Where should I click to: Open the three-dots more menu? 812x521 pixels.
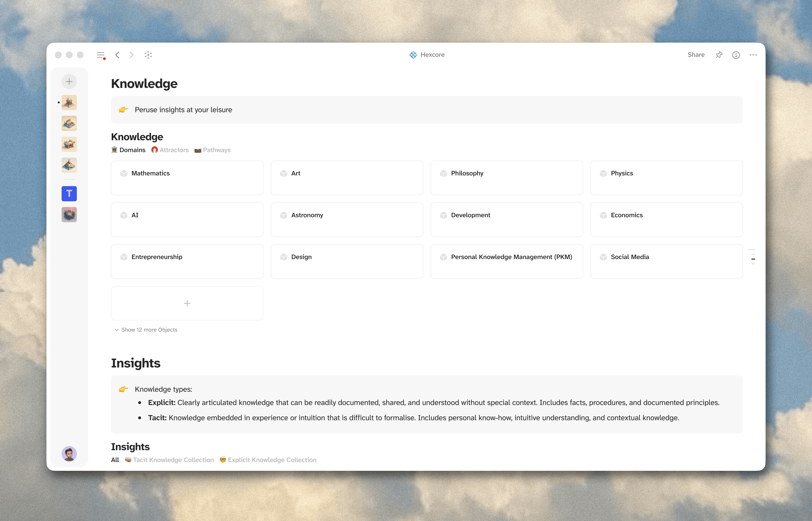[753, 55]
